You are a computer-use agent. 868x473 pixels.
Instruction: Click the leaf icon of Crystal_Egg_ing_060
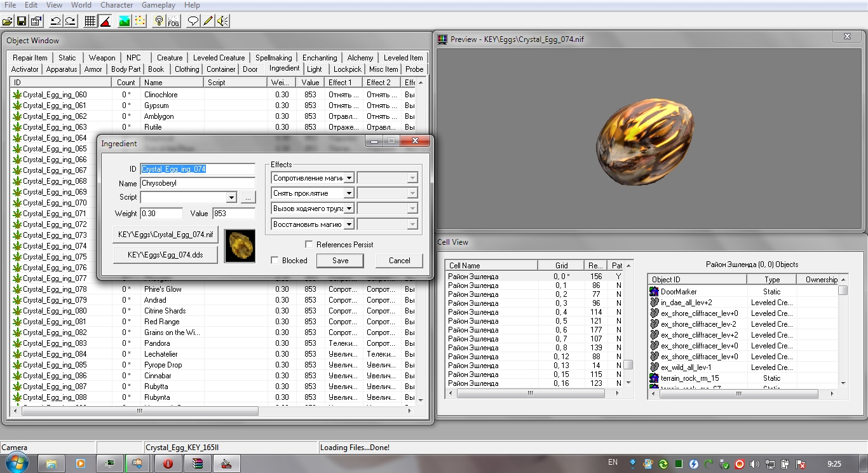17,95
